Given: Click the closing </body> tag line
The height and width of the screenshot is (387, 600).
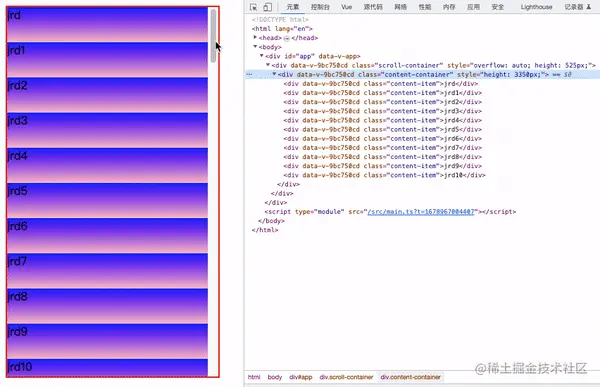Looking at the screenshot, I should click(271, 221).
